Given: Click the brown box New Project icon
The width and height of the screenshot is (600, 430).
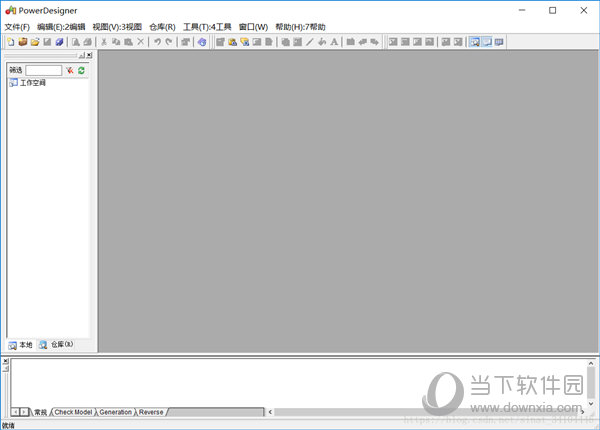Looking at the screenshot, I should point(23,42).
